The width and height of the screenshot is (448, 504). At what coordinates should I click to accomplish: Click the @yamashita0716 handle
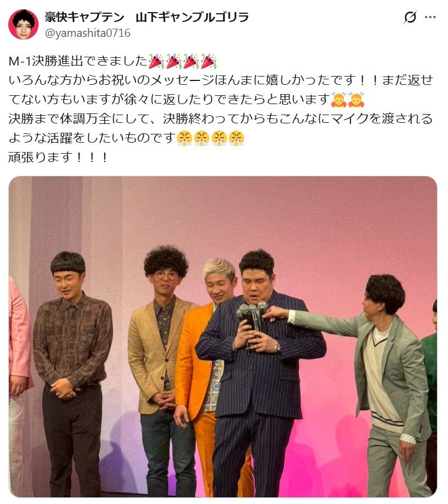(88, 33)
